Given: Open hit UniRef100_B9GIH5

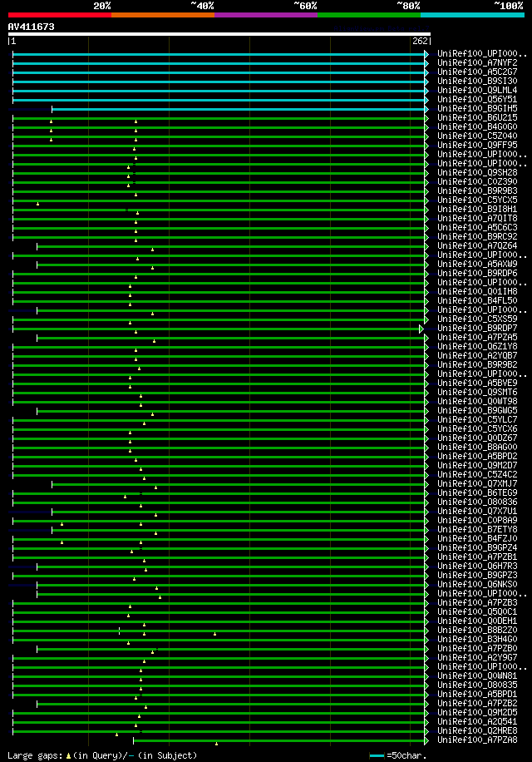Looking at the screenshot, I should [477, 108].
